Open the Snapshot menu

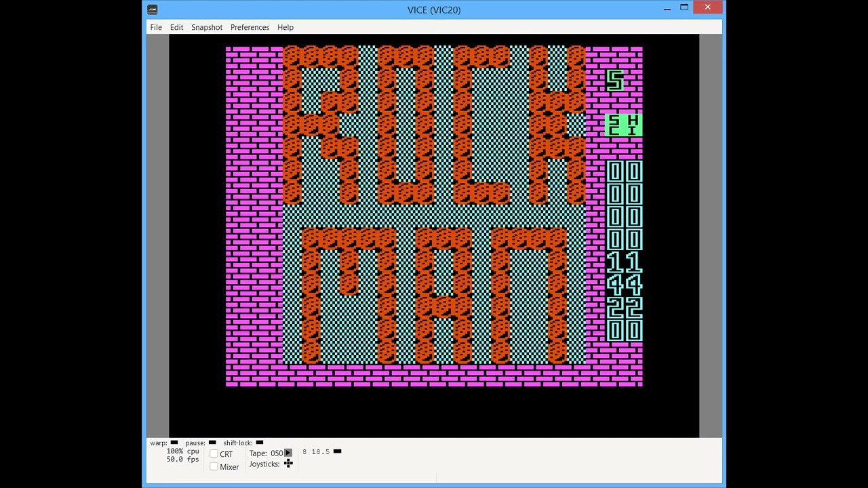coord(207,27)
